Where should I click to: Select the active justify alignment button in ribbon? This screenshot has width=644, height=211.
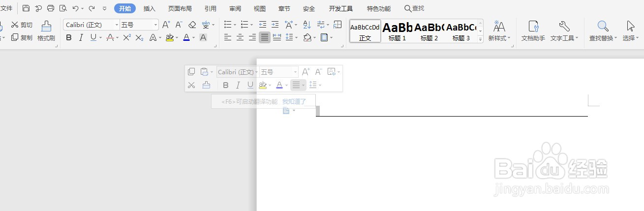(265, 37)
